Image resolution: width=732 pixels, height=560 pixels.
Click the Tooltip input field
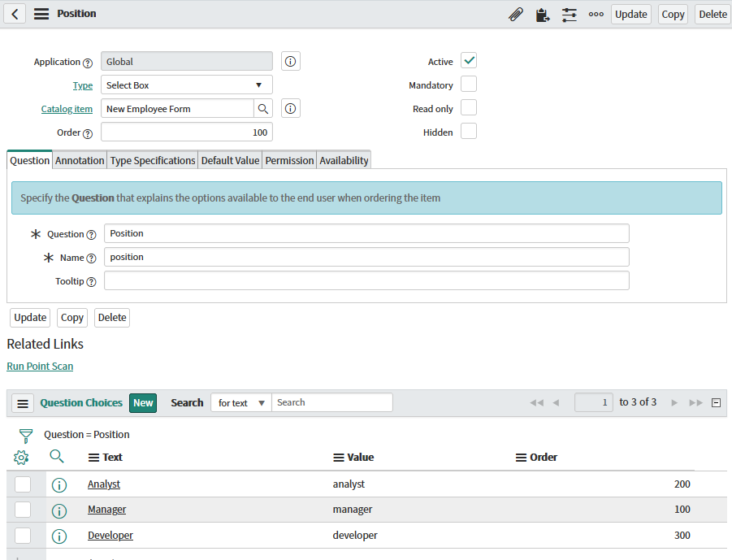[366, 280]
